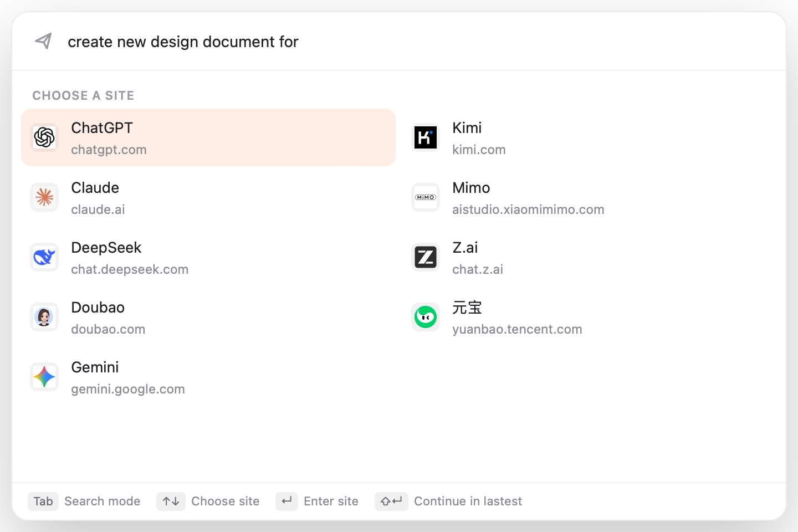The image size is (798, 532).
Task: Select the Gemini site name
Action: coord(95,367)
